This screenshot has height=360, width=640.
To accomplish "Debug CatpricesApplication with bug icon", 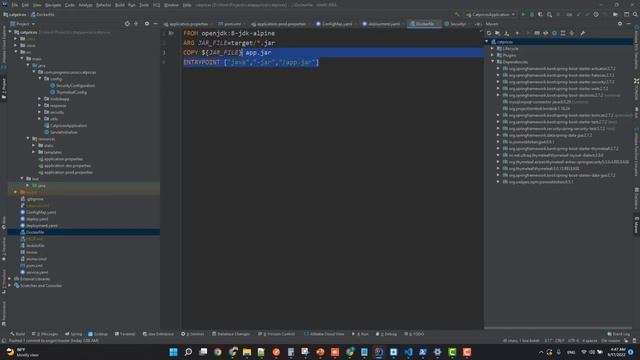I will (532, 14).
